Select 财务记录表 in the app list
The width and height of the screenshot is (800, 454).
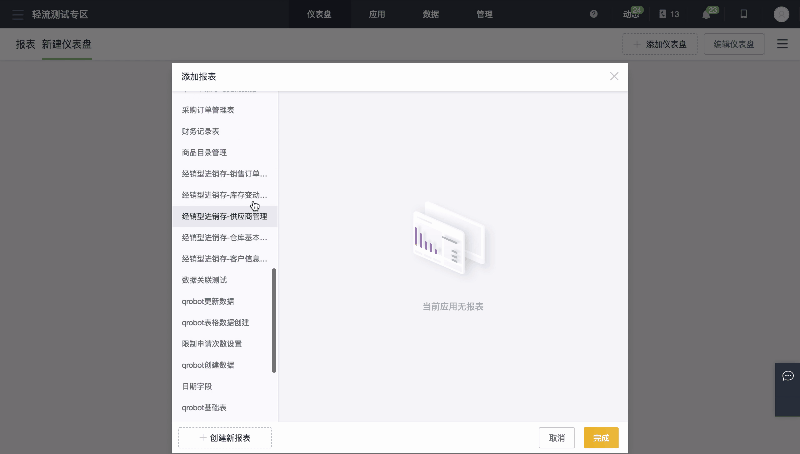pos(201,131)
